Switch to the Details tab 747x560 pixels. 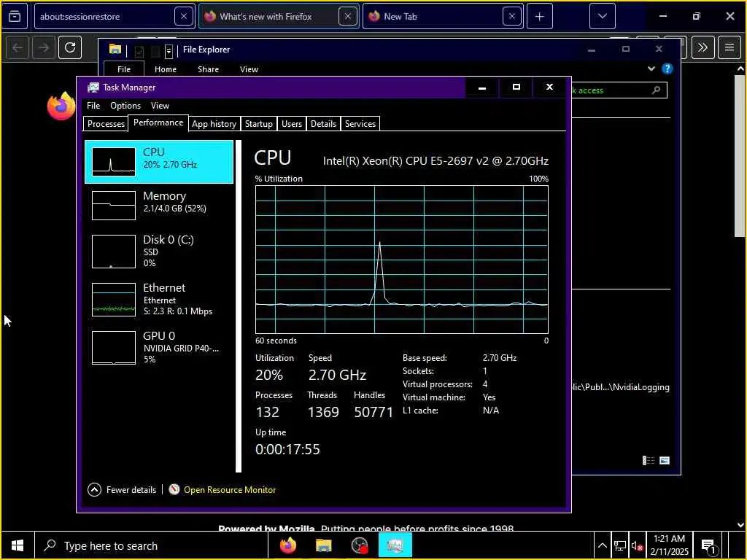[323, 124]
